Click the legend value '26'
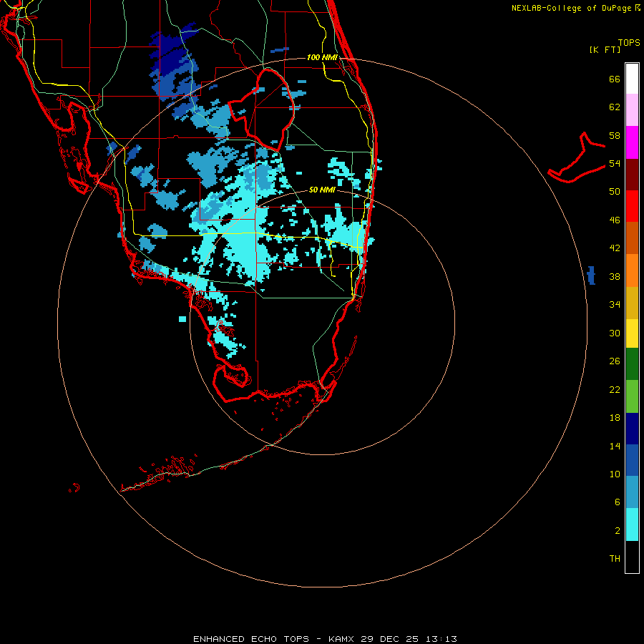This screenshot has height=644, width=644. (x=615, y=361)
